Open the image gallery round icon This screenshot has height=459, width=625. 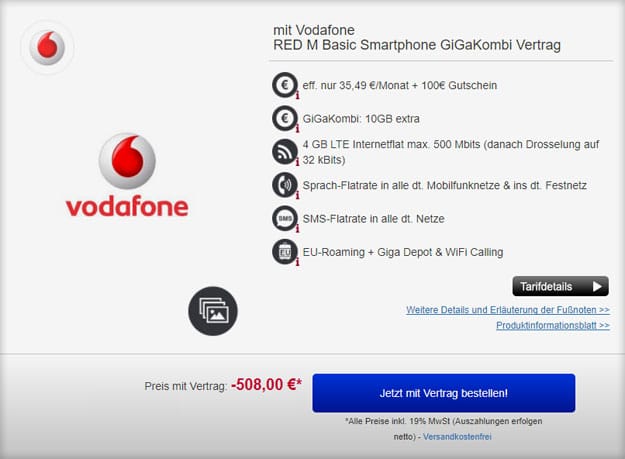click(x=213, y=311)
